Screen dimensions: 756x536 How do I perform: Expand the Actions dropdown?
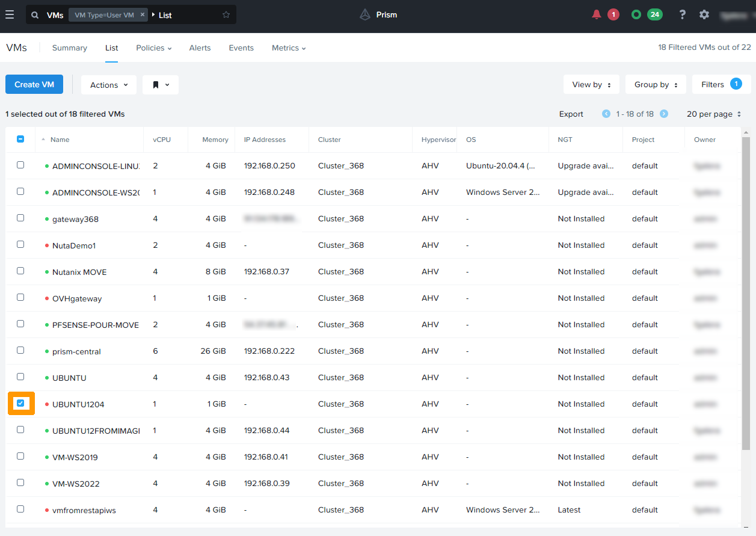point(109,85)
